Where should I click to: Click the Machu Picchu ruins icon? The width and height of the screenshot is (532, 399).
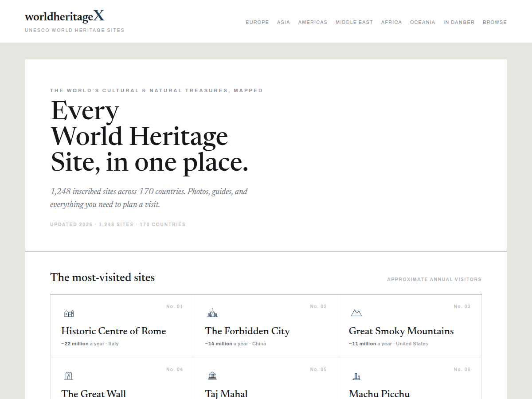(356, 376)
